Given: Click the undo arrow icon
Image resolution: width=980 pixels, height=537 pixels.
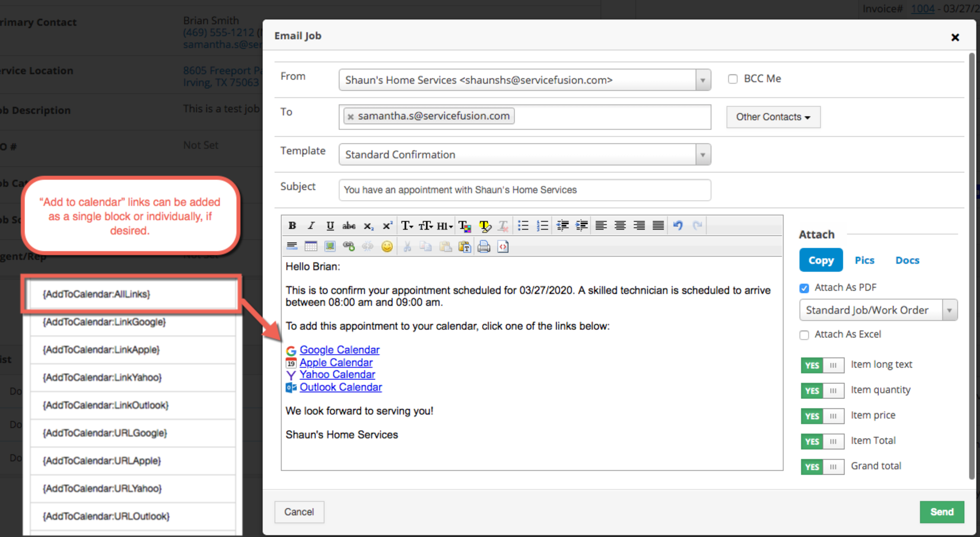Looking at the screenshot, I should pyautogui.click(x=678, y=226).
